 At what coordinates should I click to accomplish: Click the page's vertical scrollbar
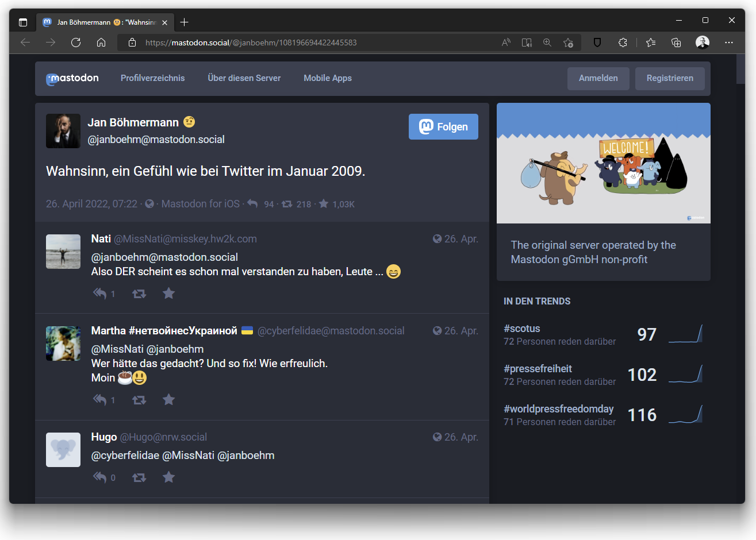740,70
